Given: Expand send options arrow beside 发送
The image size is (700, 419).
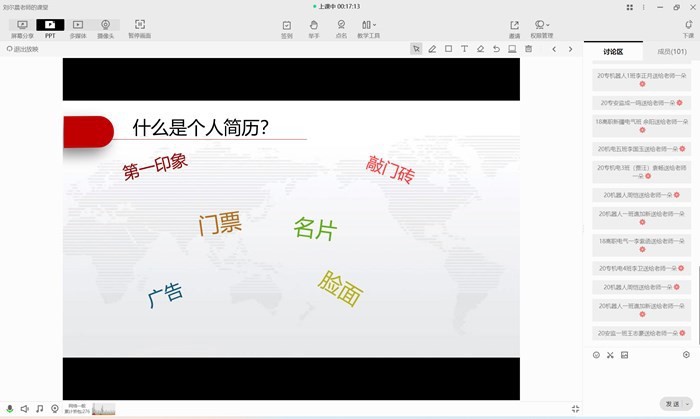Looking at the screenshot, I should pos(687,404).
